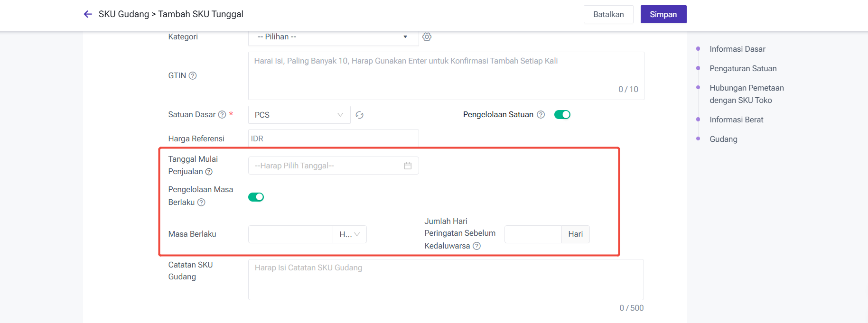The image size is (868, 323).
Task: Jump to Informasi Dasar section
Action: point(737,49)
